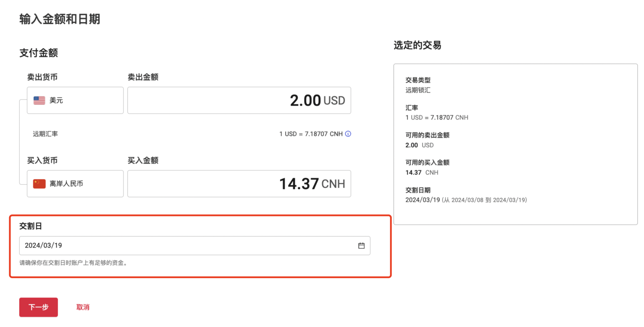Click the US flag beside 美元
The width and height of the screenshot is (644, 327).
39,100
